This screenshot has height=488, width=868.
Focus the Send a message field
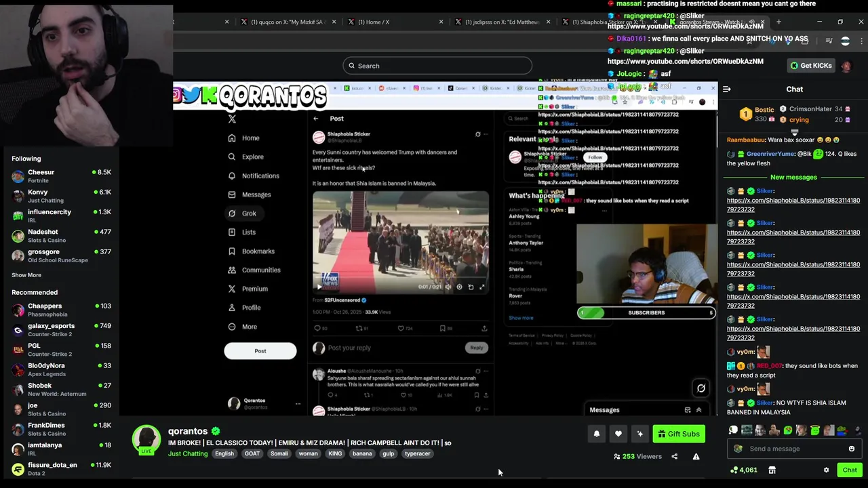pos(794,449)
